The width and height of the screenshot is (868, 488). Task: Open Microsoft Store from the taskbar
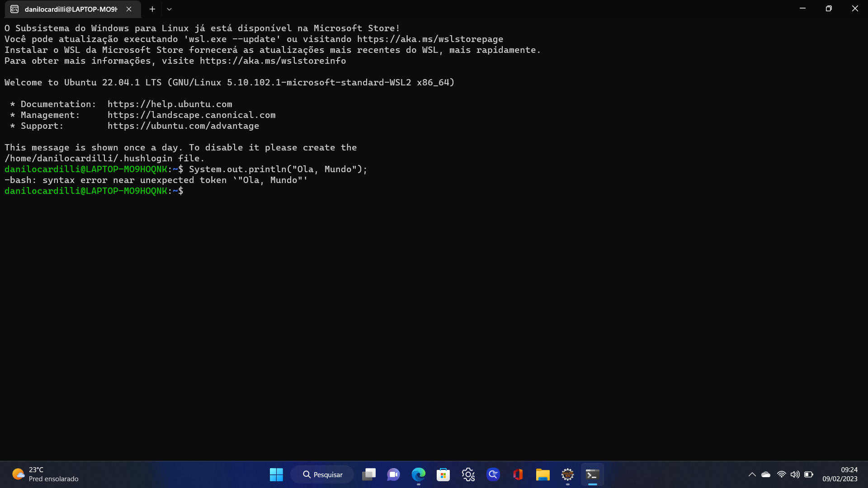coord(443,474)
